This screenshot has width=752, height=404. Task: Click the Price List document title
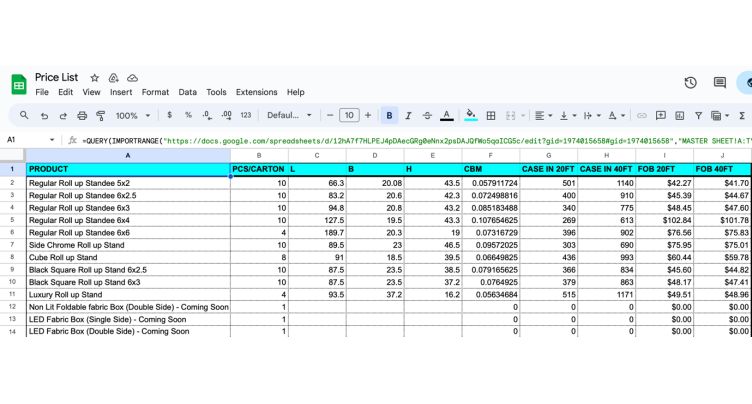(56, 77)
